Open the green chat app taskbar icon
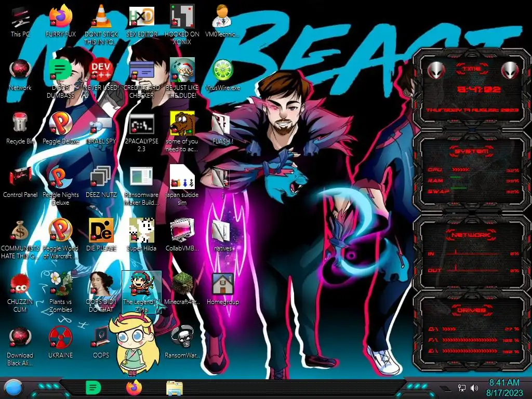This screenshot has height=399, width=532. 93,388
